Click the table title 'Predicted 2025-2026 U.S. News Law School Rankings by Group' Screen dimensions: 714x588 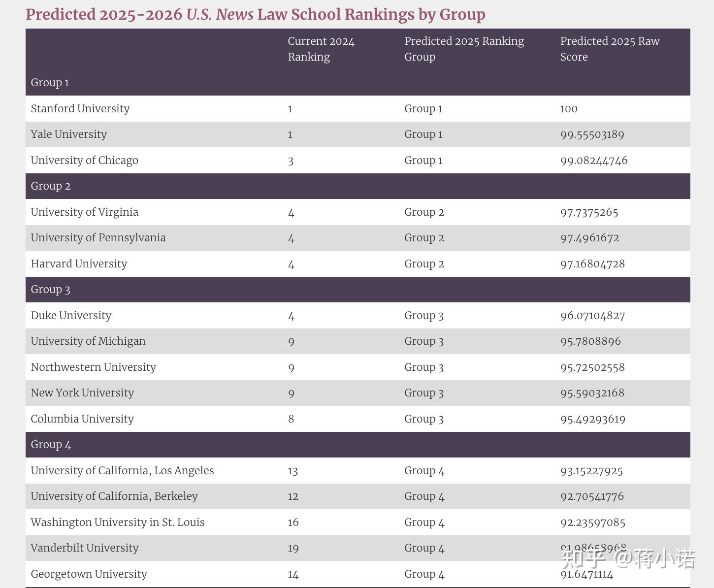click(256, 14)
